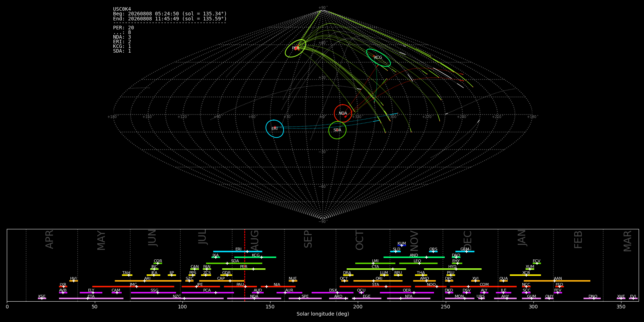
Task: Select the red NDA radiant circle
Action: click(x=343, y=113)
